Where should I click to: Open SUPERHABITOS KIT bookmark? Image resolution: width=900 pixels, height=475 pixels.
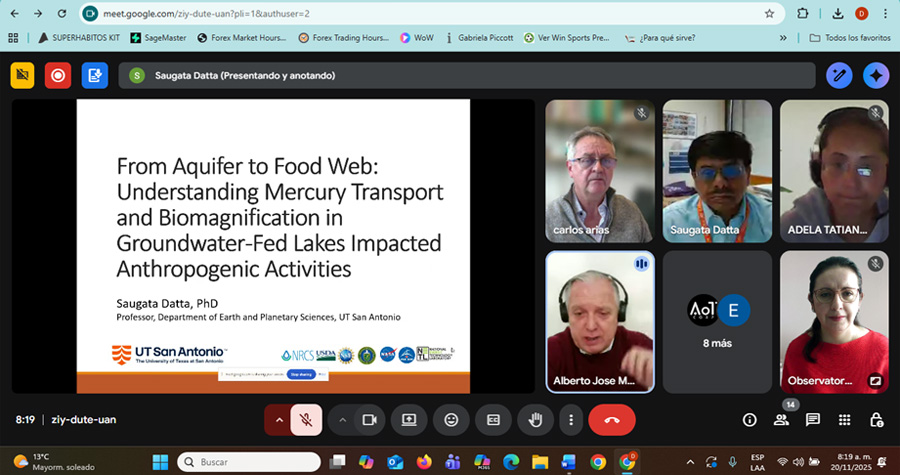click(79, 38)
